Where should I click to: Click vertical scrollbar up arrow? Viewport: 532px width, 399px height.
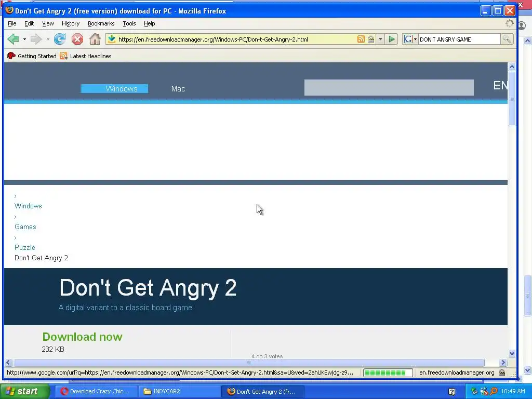[x=512, y=66]
